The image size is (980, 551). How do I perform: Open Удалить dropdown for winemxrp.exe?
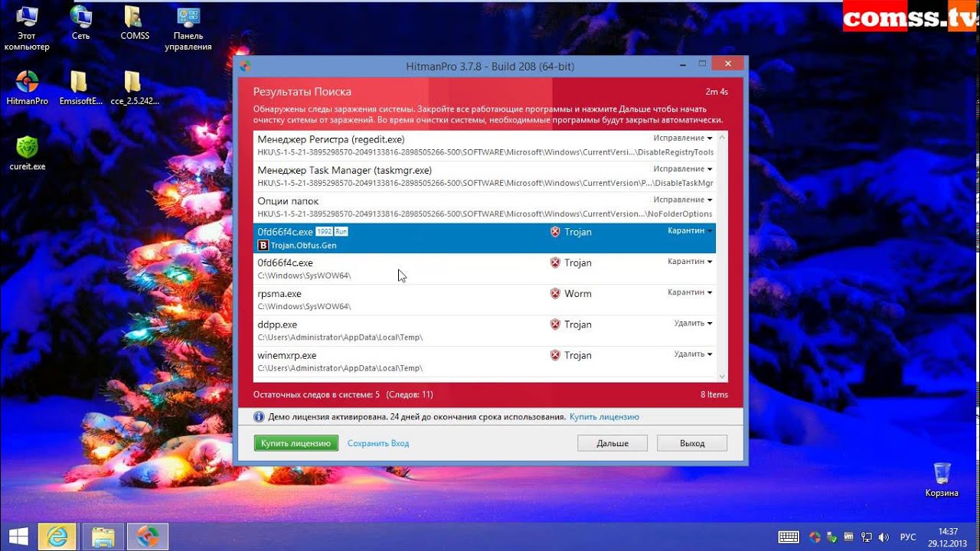tap(693, 354)
